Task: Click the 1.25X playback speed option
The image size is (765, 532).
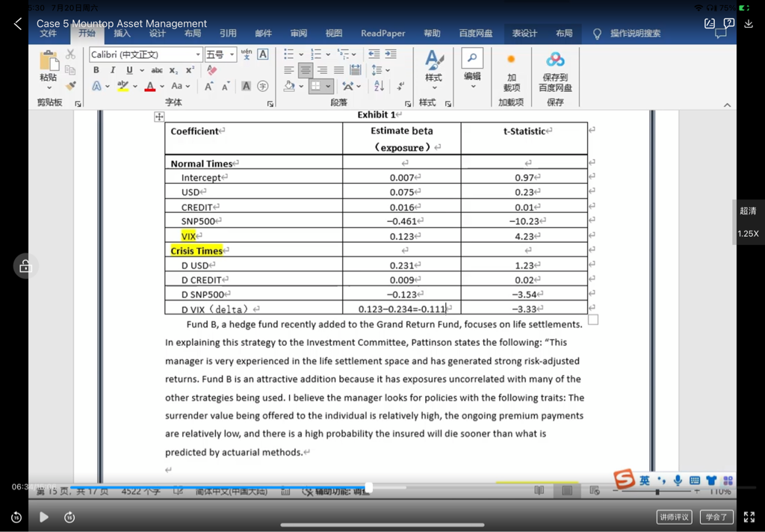Action: tap(748, 234)
